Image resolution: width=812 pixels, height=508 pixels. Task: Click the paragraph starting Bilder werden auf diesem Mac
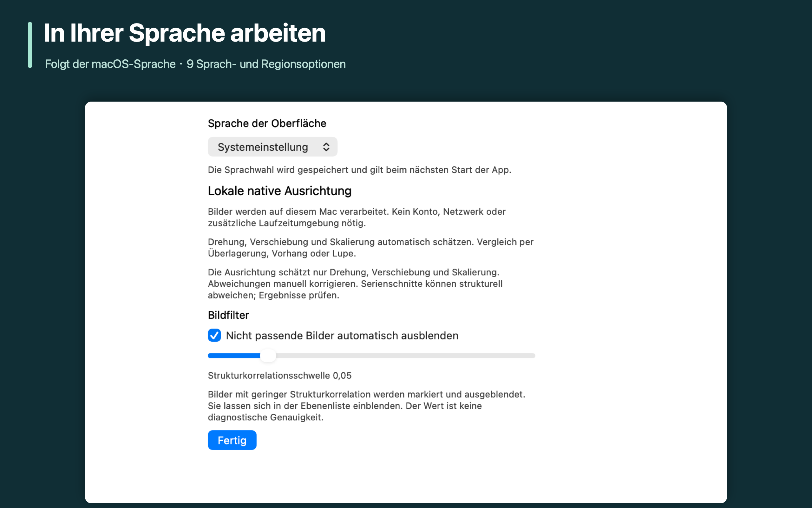pos(357,217)
